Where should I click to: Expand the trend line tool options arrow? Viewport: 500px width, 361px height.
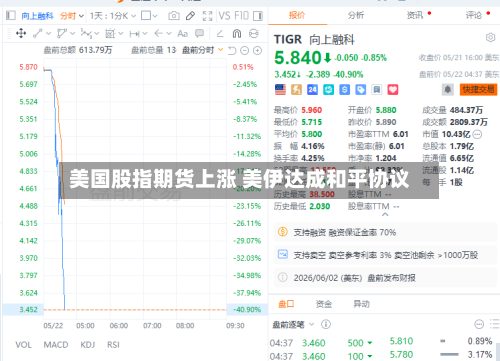(49, 33)
